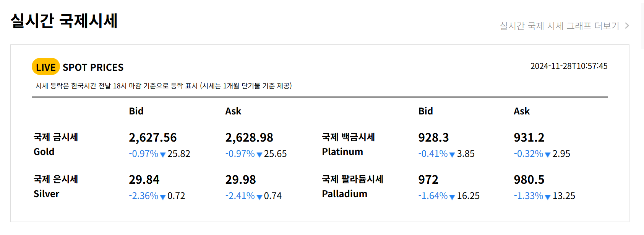644x235 pixels.
Task: Click Palladium ask price 980.5
Action: coord(529,180)
